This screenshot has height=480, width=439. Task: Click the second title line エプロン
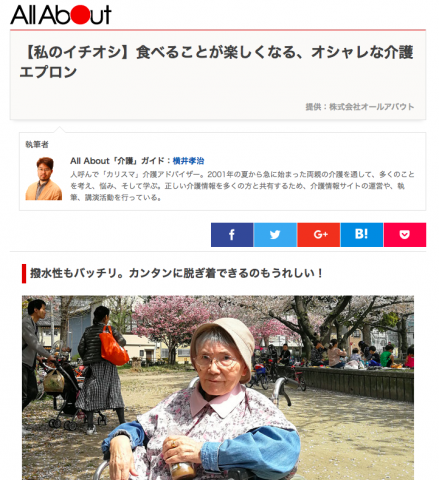(x=48, y=72)
